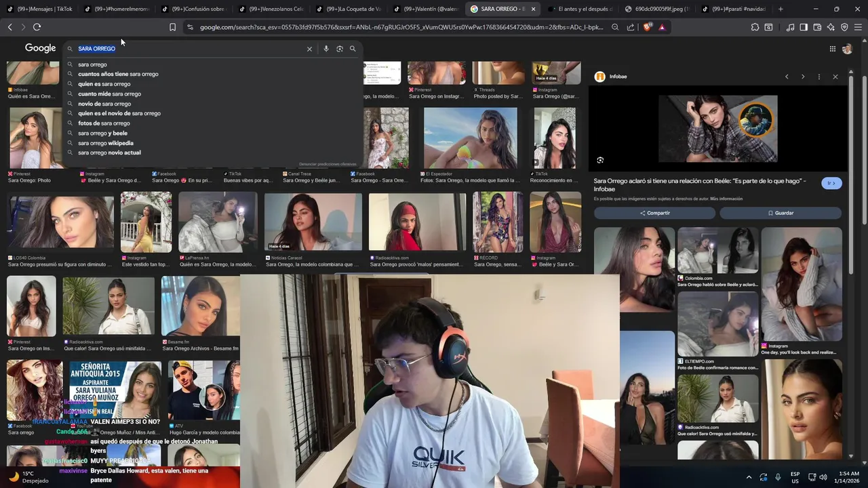Select suggestion 'fotos de sara orrego'
The height and width of the screenshot is (488, 868).
tap(104, 123)
